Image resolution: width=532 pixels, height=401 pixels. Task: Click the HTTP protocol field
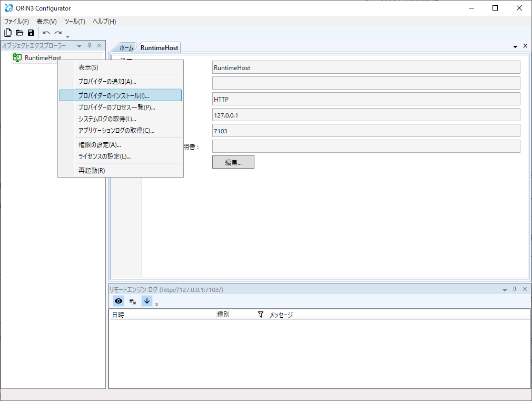(366, 99)
